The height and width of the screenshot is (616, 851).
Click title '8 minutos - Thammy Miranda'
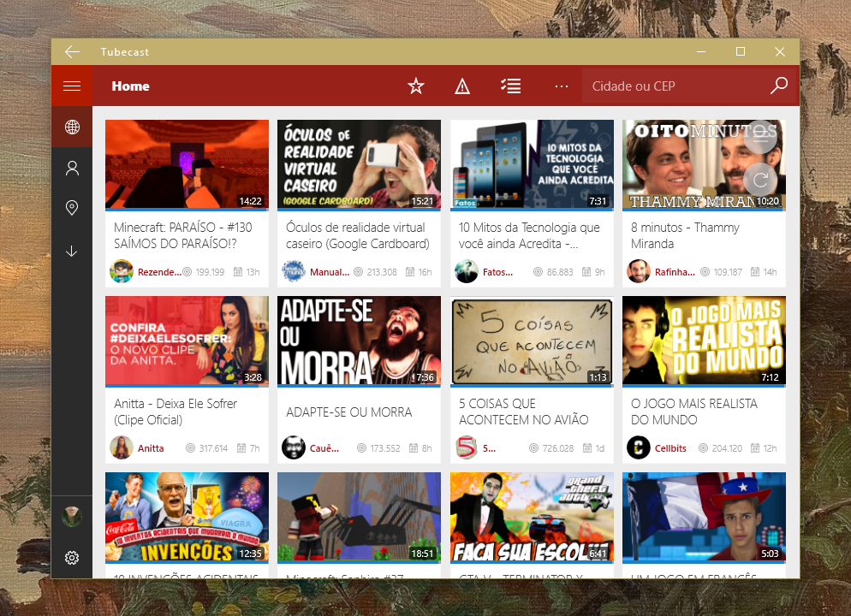(685, 235)
